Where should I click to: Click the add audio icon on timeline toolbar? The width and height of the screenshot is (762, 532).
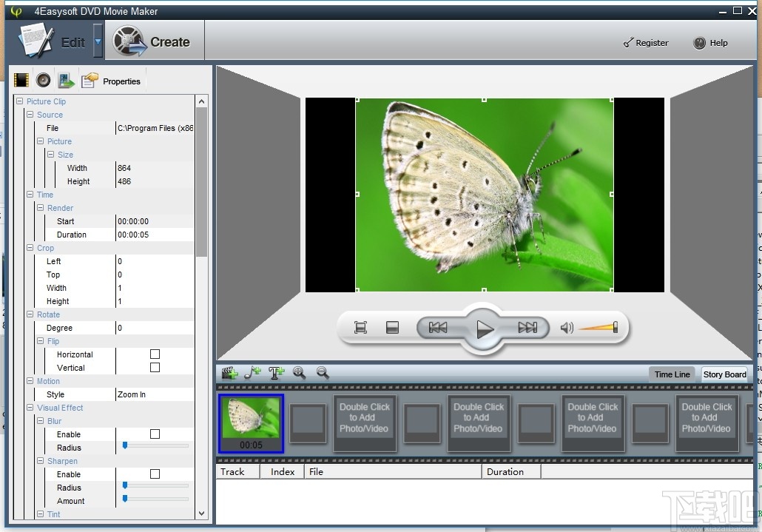tap(252, 372)
